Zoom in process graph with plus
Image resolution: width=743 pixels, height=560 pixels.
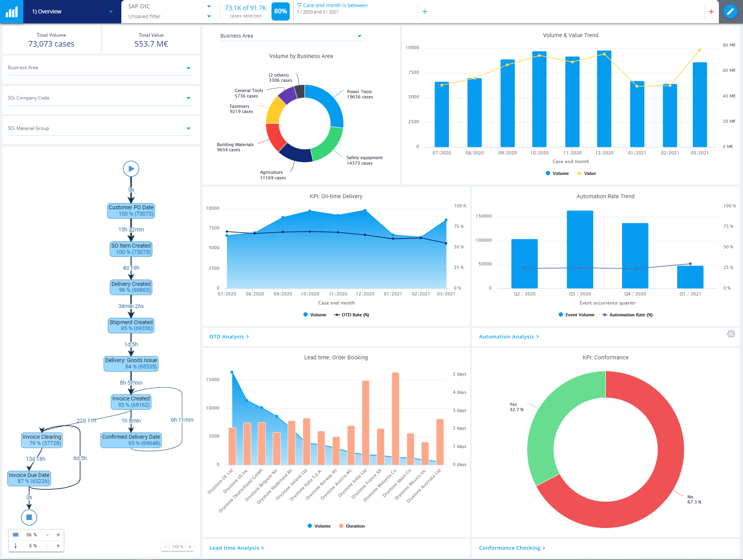(190, 547)
